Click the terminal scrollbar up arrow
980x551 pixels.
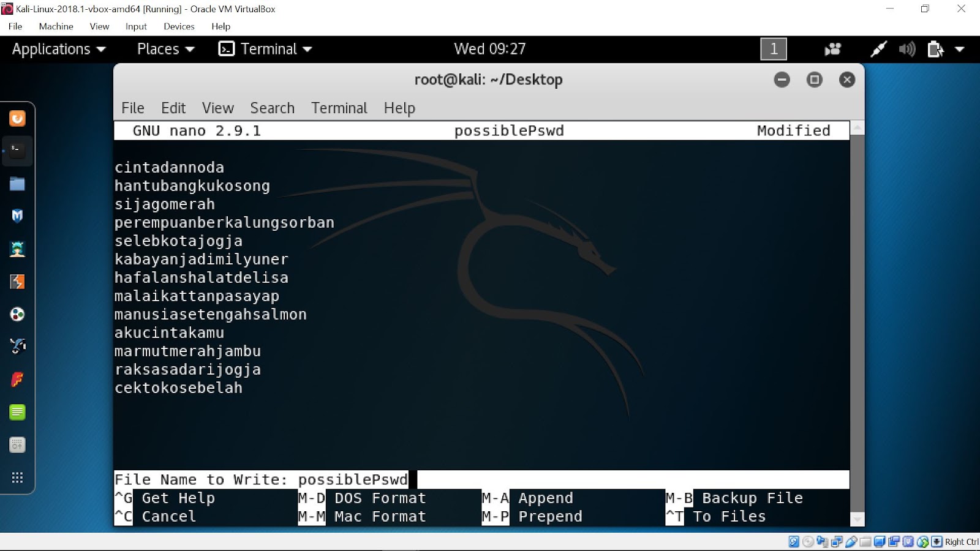(858, 128)
